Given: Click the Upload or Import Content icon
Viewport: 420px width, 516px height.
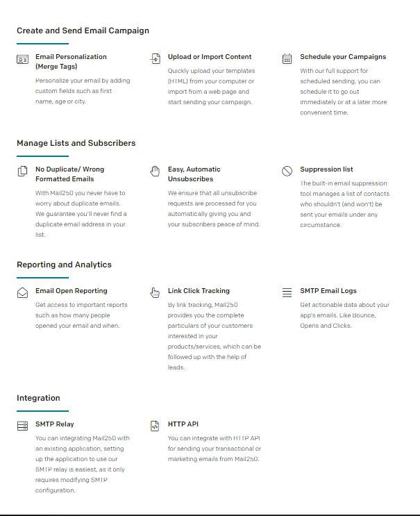Looking at the screenshot, I should [x=155, y=59].
